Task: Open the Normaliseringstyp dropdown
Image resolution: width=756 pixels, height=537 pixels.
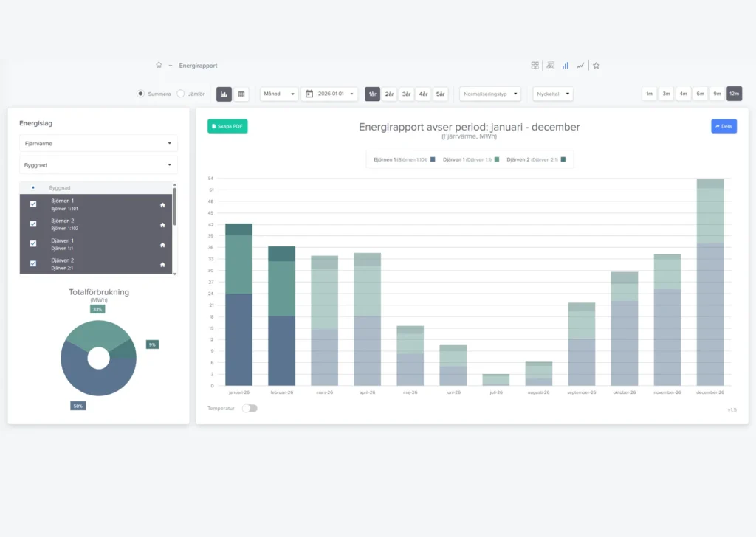Action: click(489, 94)
